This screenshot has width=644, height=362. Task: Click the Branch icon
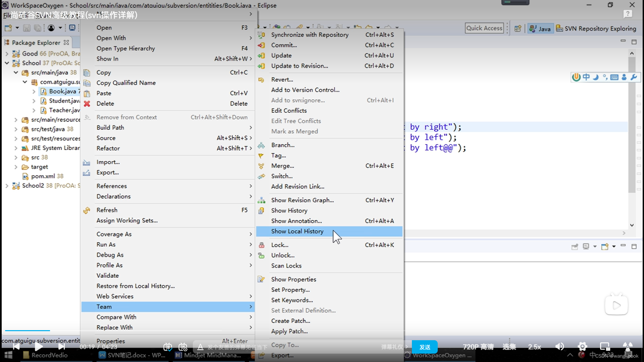pos(261,145)
